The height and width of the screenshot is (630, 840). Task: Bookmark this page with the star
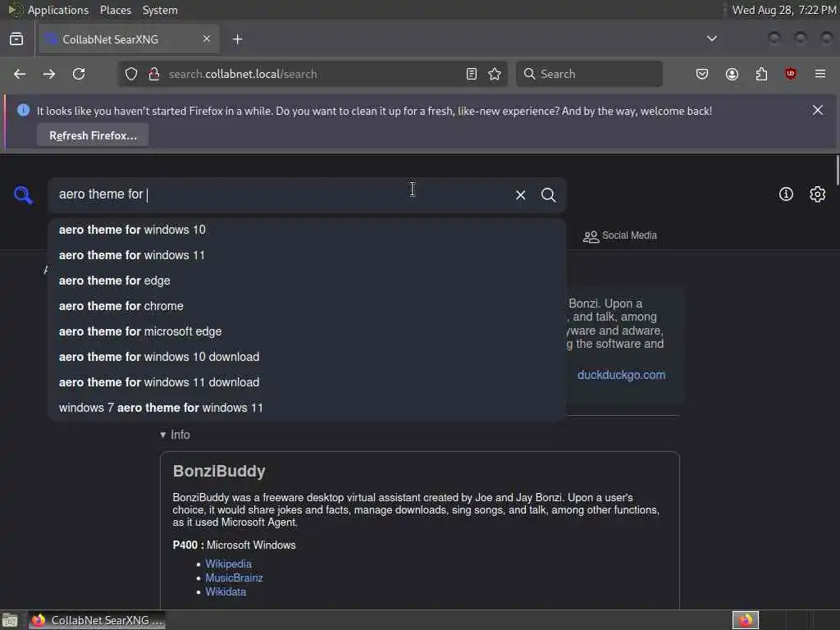pyautogui.click(x=495, y=74)
